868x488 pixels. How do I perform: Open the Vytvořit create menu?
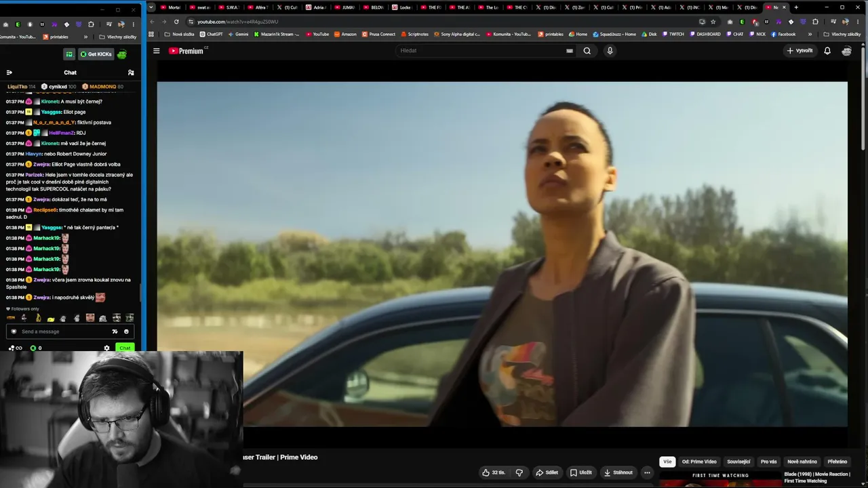pyautogui.click(x=800, y=51)
